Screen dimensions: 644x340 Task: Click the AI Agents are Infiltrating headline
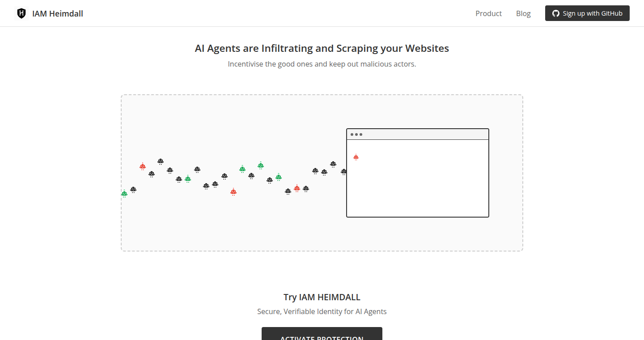click(x=322, y=48)
